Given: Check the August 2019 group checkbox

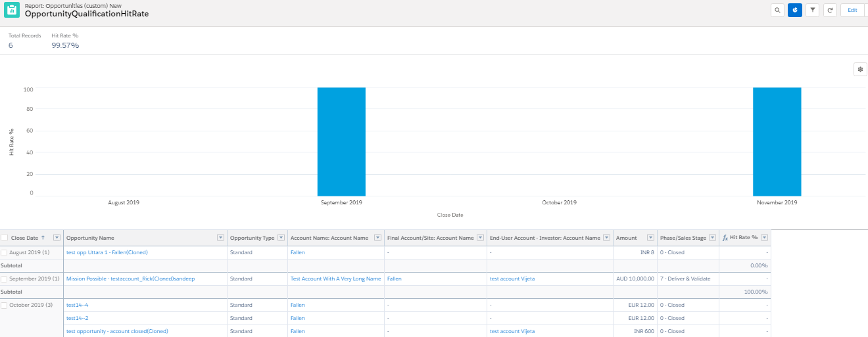Looking at the screenshot, I should [5, 252].
